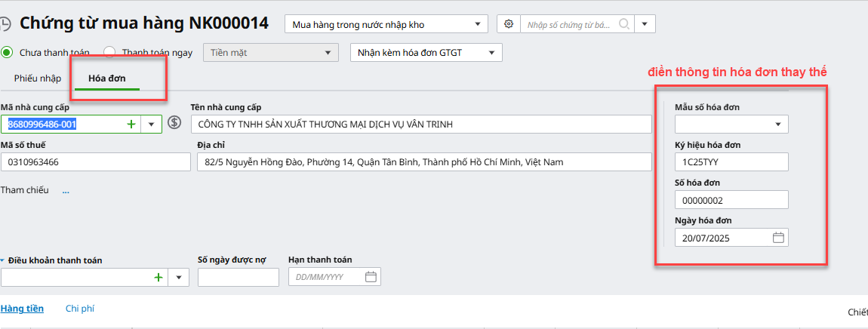Screen dimensions: 868x329
Task: Click the settings gear icon
Action: (509, 24)
